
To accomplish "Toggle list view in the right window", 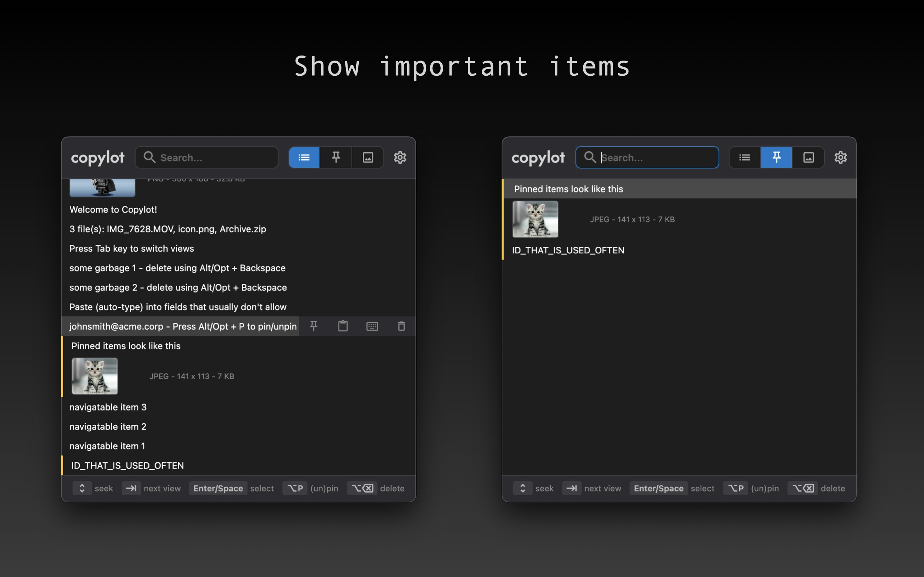I will click(x=744, y=157).
